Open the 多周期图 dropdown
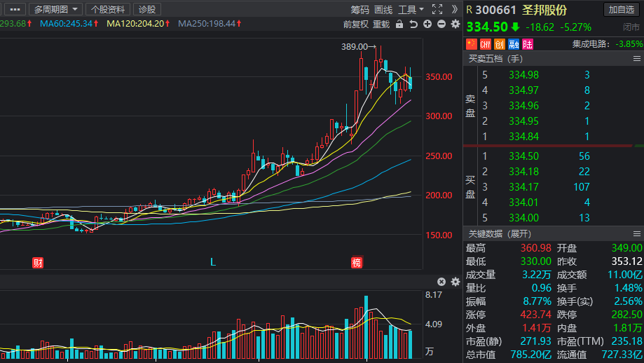Viewport: 644px width, 363px height. pos(55,9)
